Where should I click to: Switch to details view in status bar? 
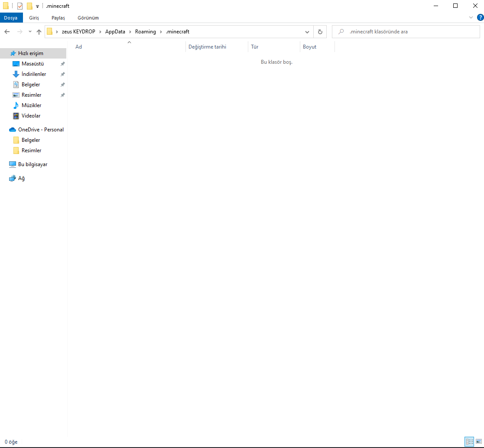click(470, 441)
